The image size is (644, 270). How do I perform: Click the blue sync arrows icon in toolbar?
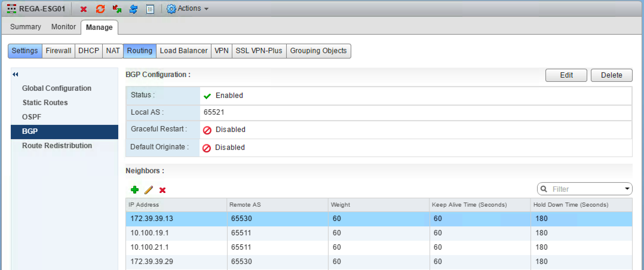point(134,9)
